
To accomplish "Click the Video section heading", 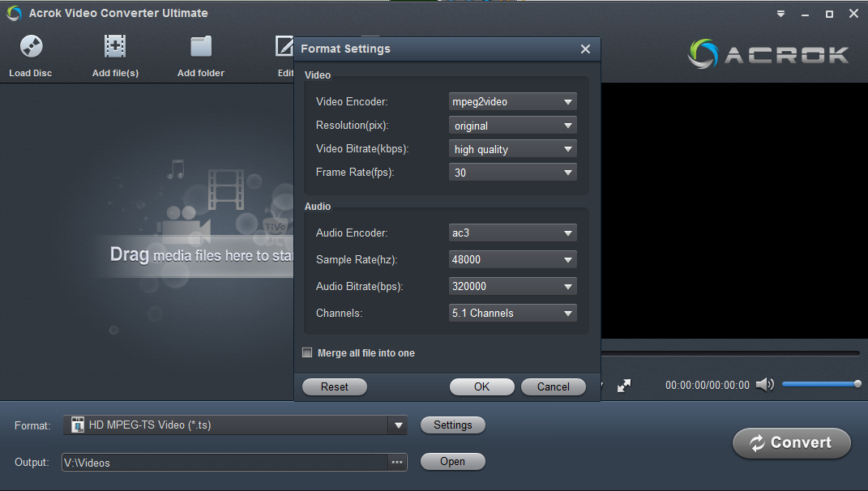I will point(317,75).
